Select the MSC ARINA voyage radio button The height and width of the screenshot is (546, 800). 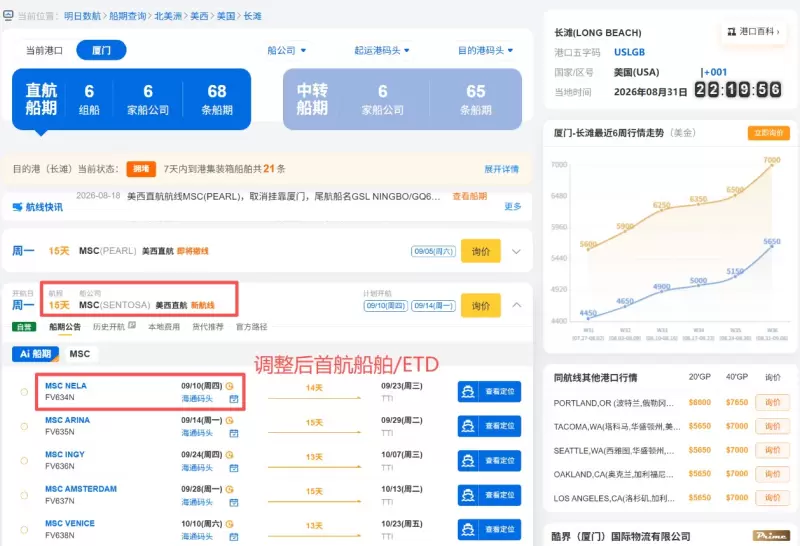pyautogui.click(x=24, y=426)
